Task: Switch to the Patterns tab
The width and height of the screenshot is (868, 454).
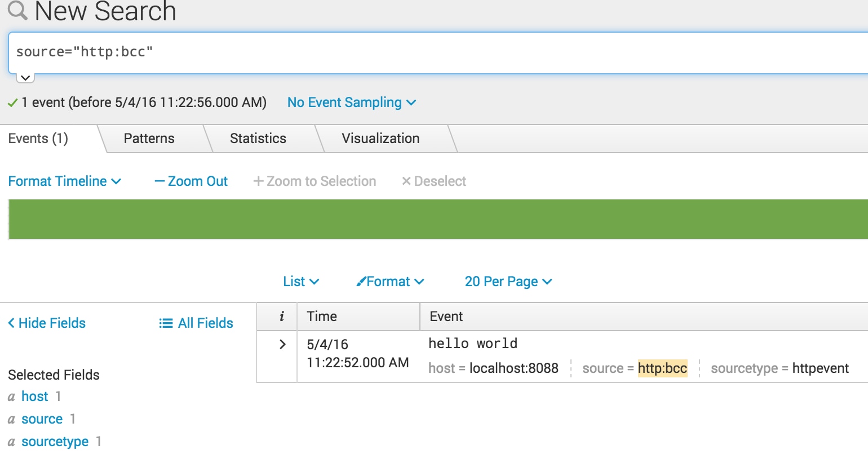Action: click(x=149, y=139)
